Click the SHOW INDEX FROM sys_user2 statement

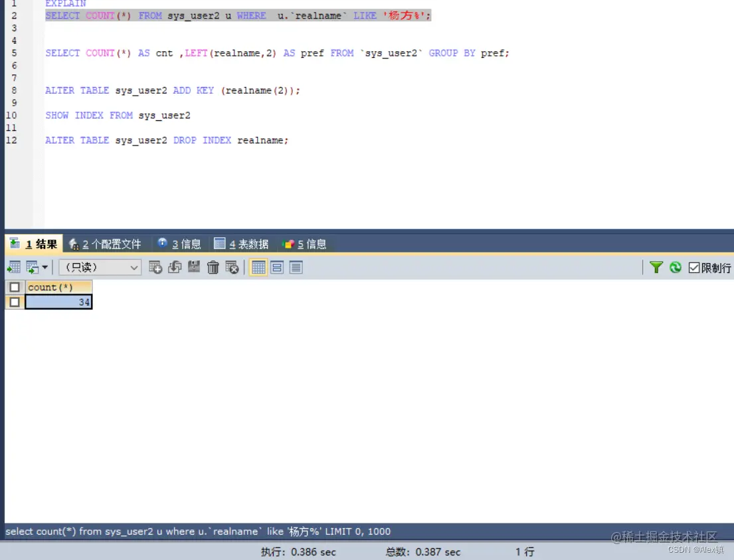coord(118,115)
